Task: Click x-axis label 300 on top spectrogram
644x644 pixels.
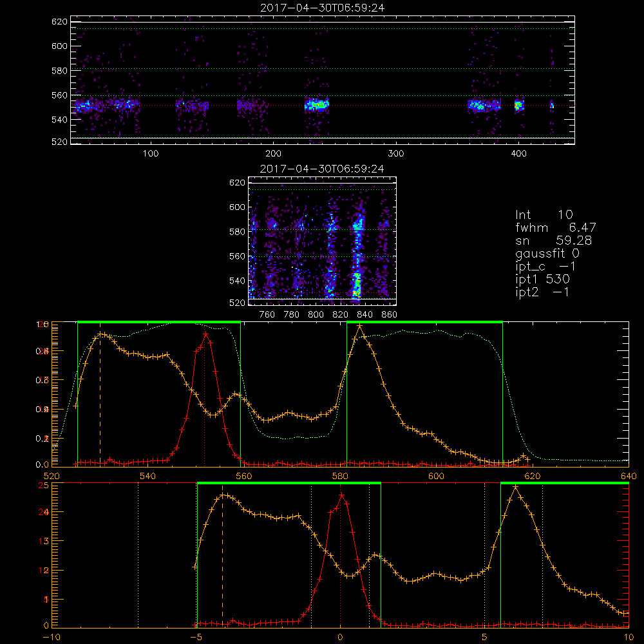Action: pyautogui.click(x=396, y=154)
